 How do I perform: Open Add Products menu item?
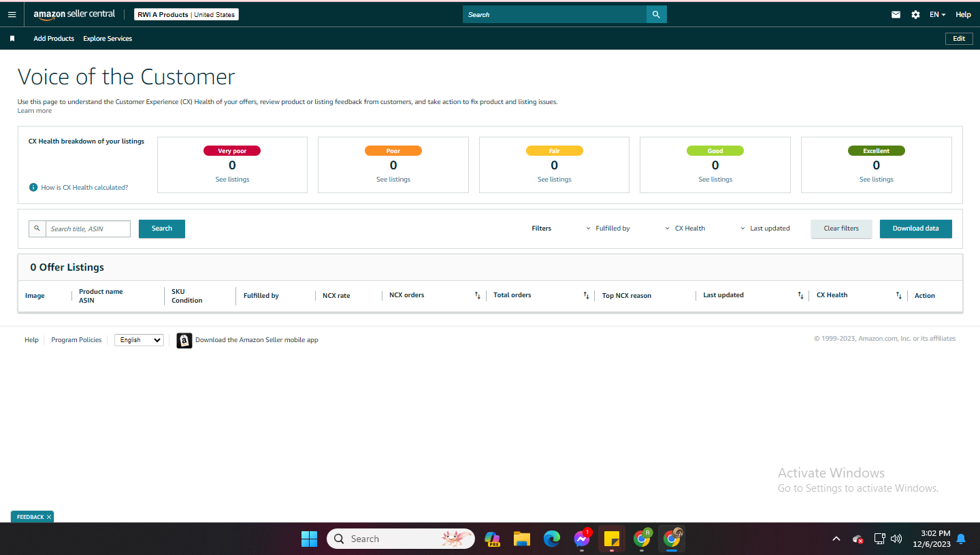[x=54, y=39]
